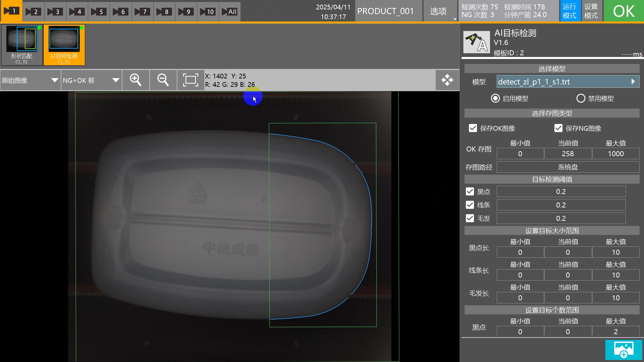Viewport: 644px width, 362px height.
Task: Select camera step 5 playback icon
Action: coord(98,11)
